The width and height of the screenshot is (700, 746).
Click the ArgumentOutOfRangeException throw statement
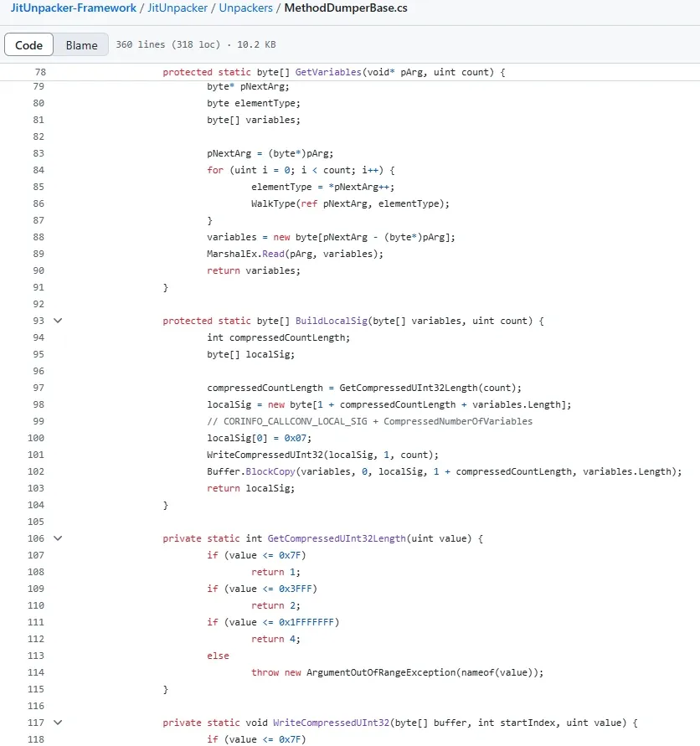[398, 672]
